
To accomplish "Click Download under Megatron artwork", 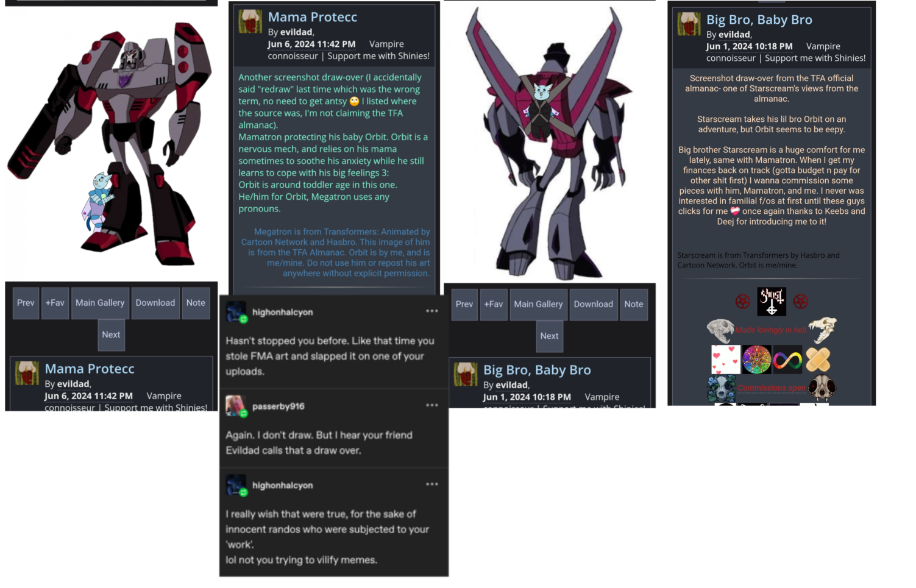I will point(155,303).
